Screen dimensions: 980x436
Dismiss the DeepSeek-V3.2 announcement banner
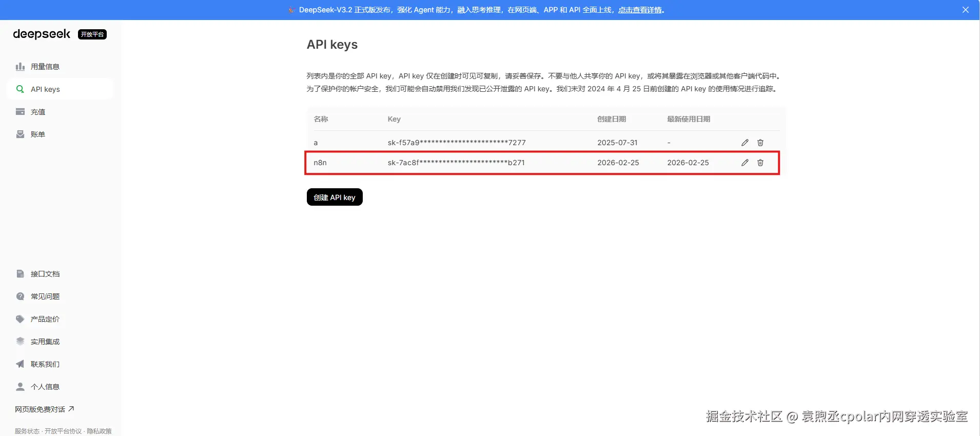[x=966, y=10]
